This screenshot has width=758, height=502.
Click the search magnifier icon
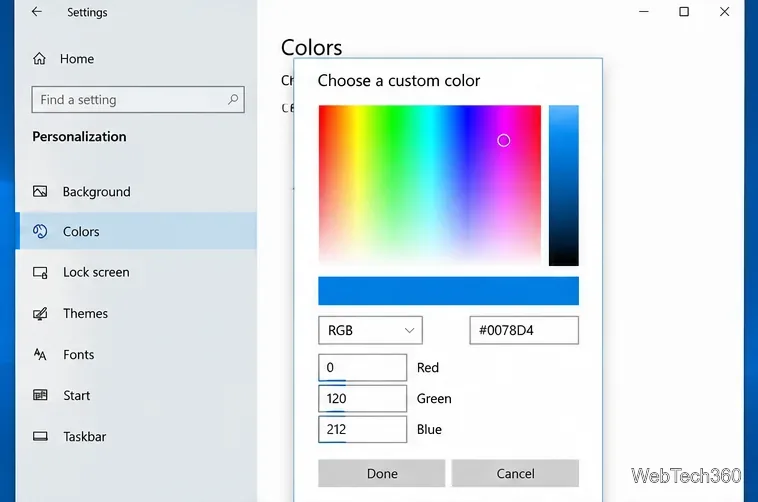tap(233, 99)
